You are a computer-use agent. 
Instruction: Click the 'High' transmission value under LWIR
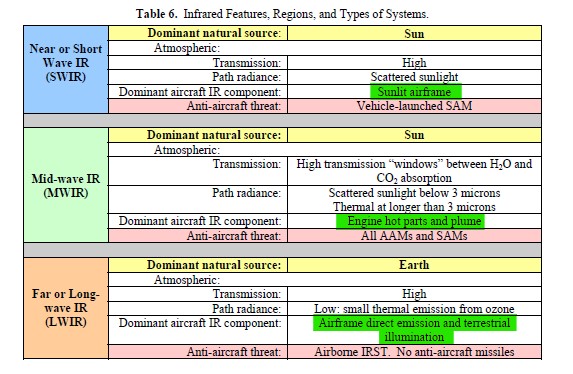414,294
